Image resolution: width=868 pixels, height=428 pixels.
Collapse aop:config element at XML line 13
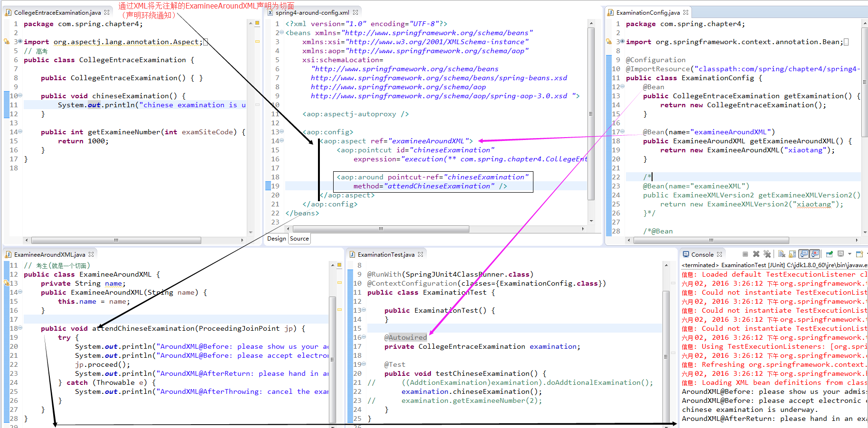tap(282, 132)
